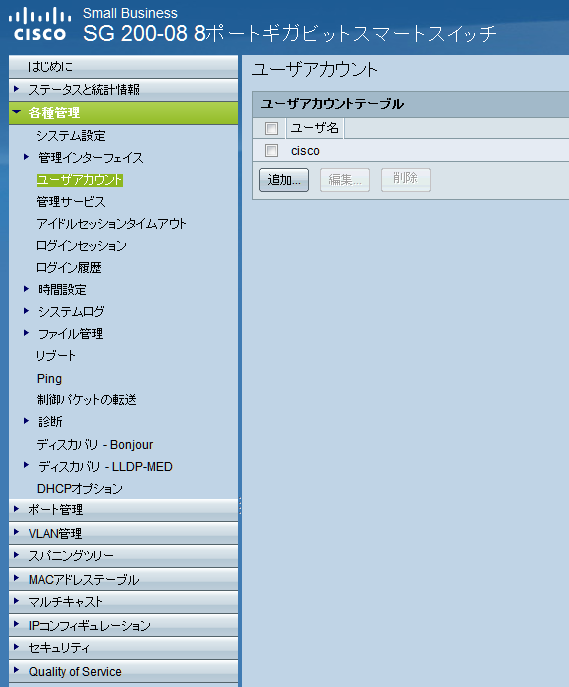
Task: Expand 管理インターフェイス triangle
Action: (x=26, y=157)
